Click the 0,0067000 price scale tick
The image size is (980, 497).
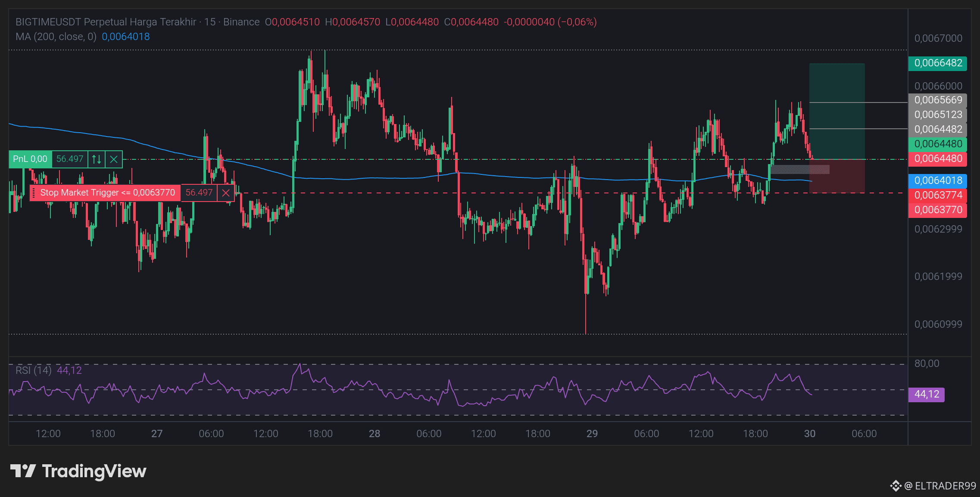pos(938,38)
